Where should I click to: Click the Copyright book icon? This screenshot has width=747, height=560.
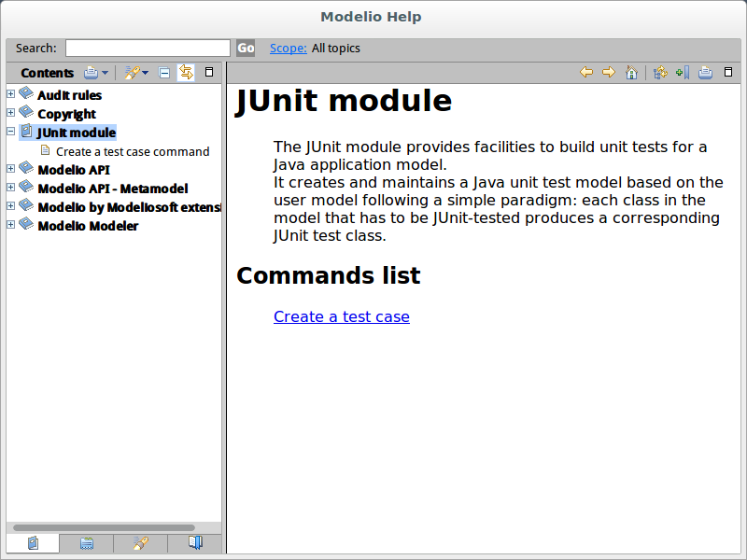point(26,111)
